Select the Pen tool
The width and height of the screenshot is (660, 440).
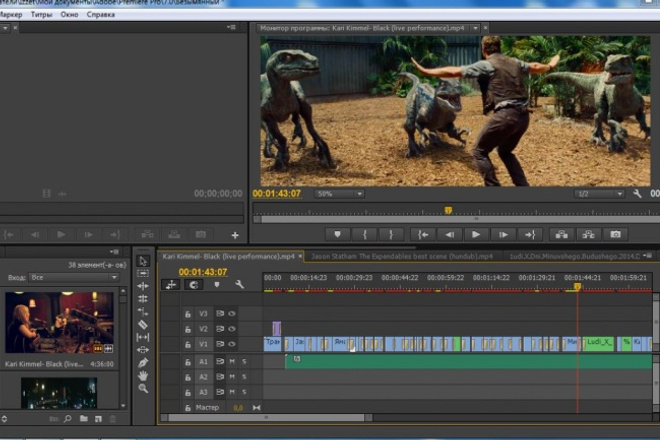(143, 363)
